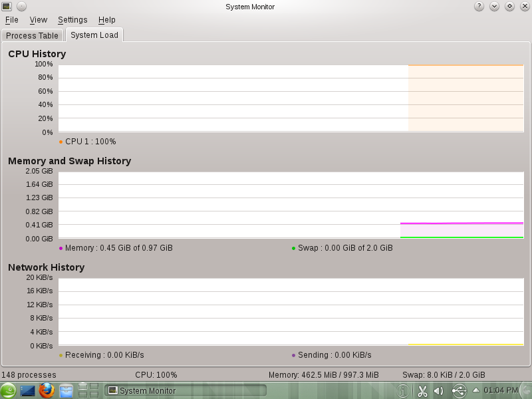Open the Settings menu

(x=72, y=20)
